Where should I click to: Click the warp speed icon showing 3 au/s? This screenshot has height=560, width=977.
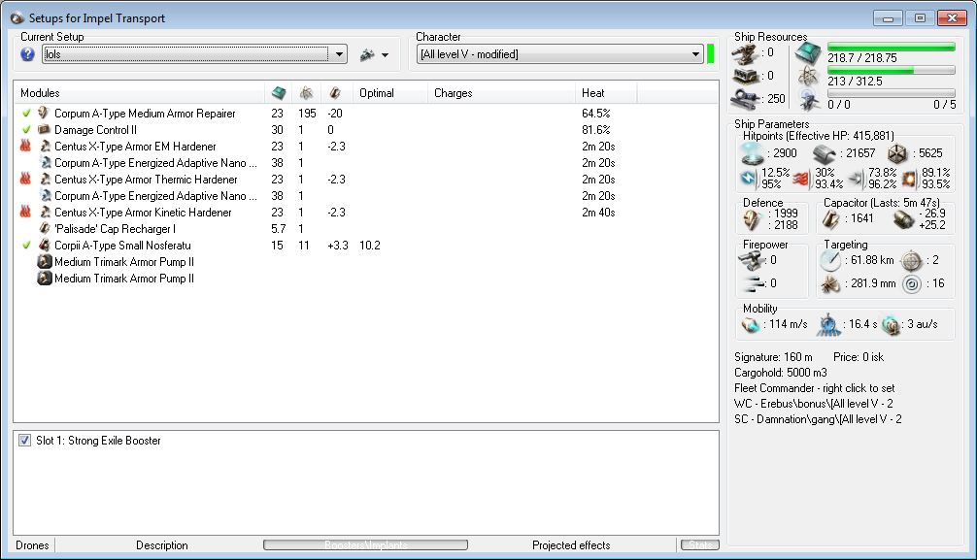891,324
